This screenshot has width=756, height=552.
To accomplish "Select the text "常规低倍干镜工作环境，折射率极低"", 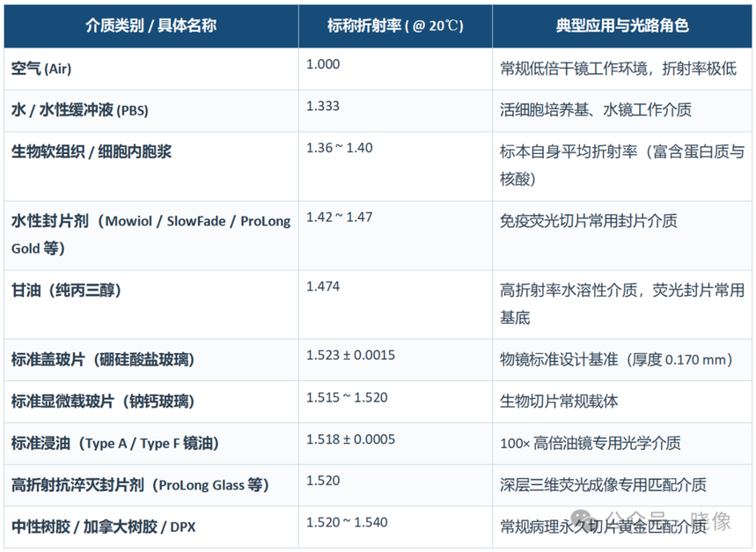I will coord(618,69).
